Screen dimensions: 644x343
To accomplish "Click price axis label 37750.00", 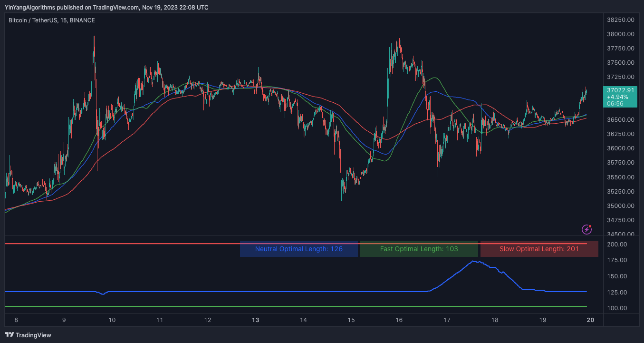I will pyautogui.click(x=621, y=49).
